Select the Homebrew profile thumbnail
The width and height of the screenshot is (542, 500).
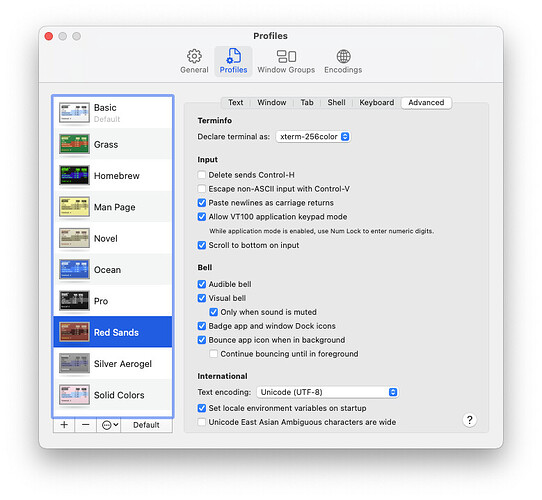point(74,175)
